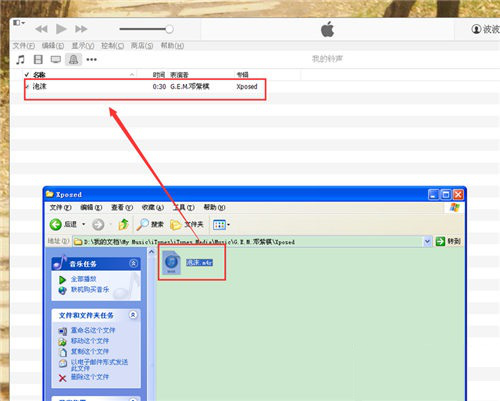Screen dimensions: 500x401
Task: Open the account user icon in iTunes
Action: pos(476,29)
